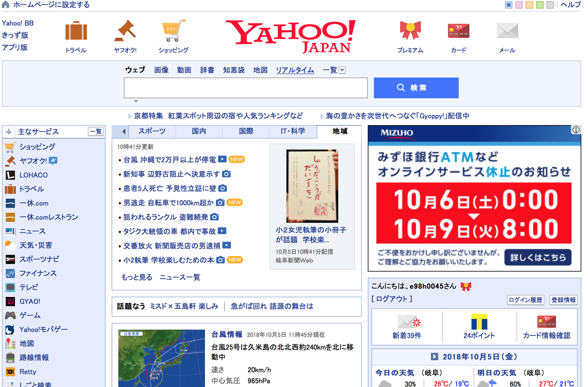
Task: Open the 急がば回れ 語源の舞台は topic link
Action: coord(272,306)
